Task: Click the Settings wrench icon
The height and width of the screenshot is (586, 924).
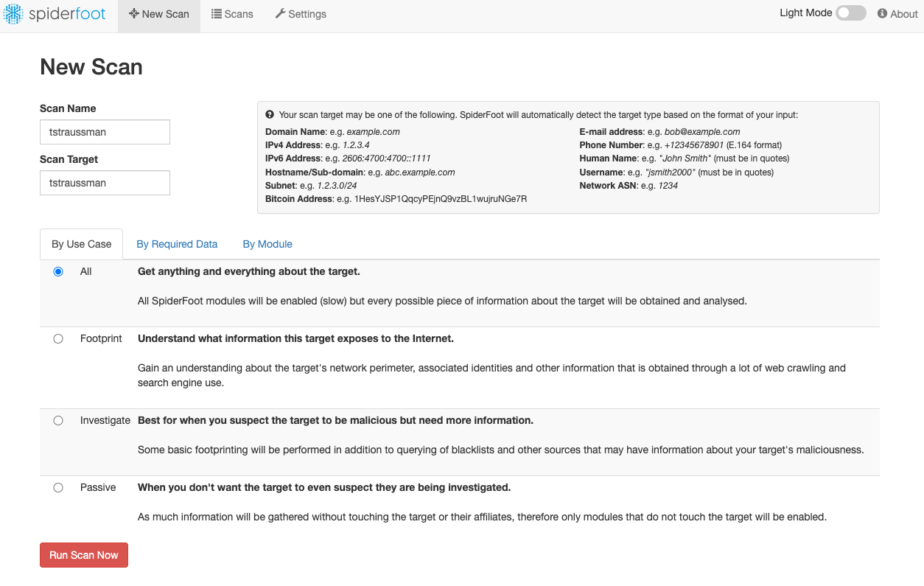Action: click(x=280, y=14)
